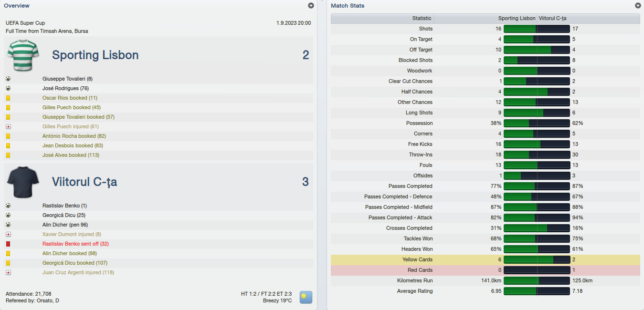The image size is (644, 310).
Task: Open the Viitorul C-ța team name link
Action: tap(84, 182)
